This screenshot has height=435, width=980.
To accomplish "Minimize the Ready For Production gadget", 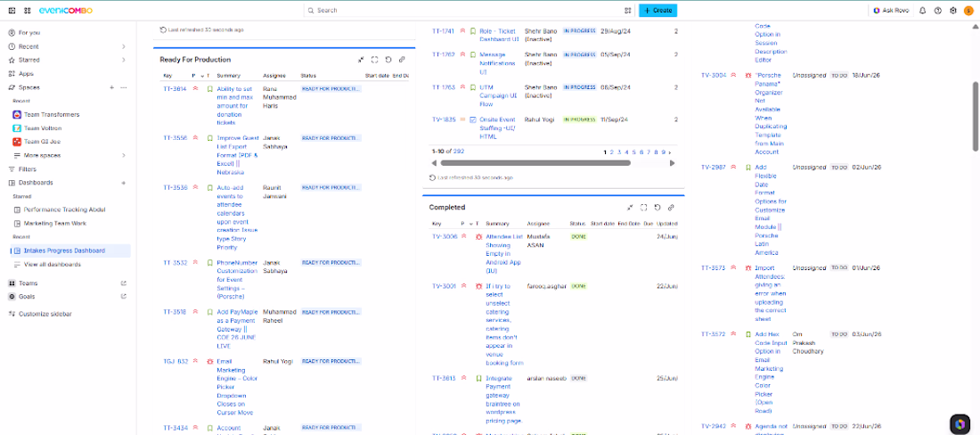I will coord(361,60).
